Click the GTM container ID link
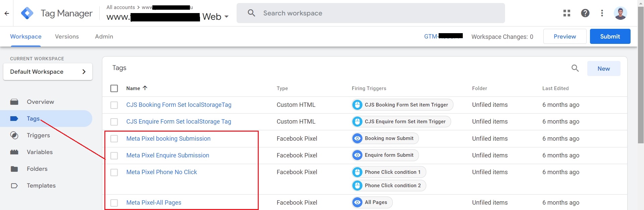 (443, 36)
